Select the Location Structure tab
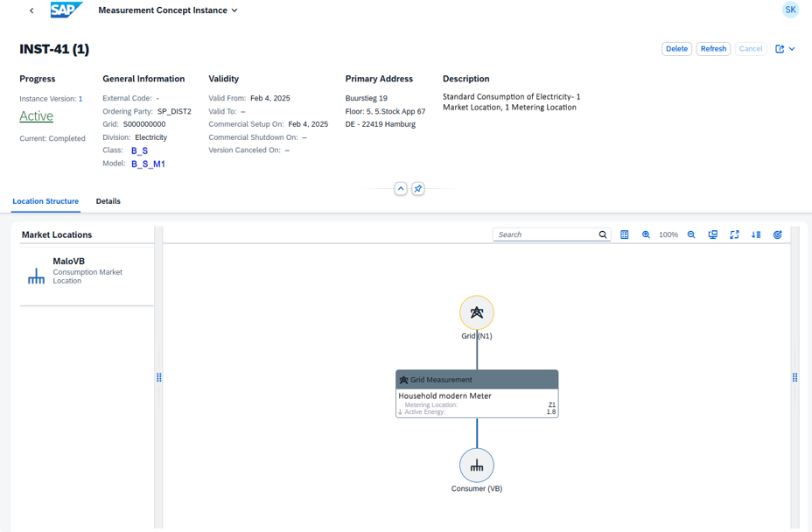This screenshot has height=532, width=812. click(45, 201)
